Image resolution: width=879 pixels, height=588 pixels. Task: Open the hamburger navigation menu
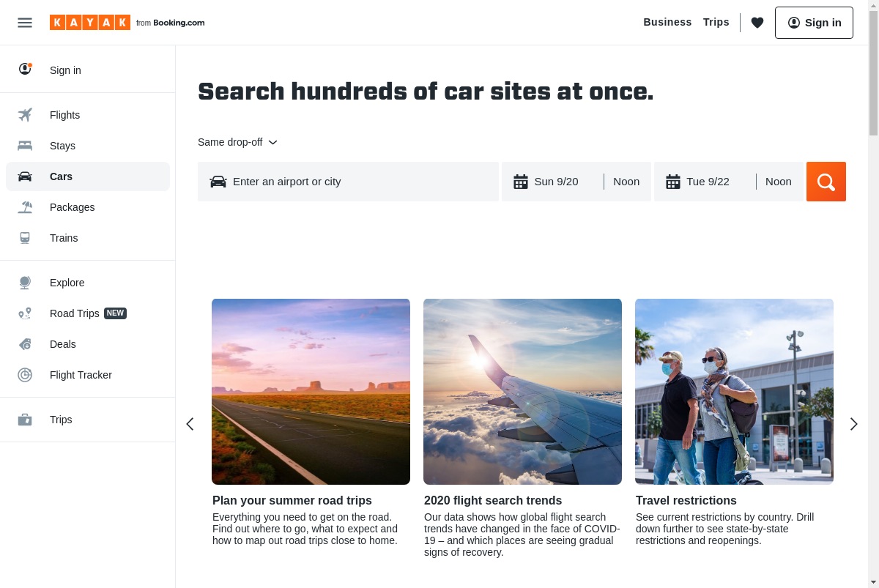tap(25, 23)
